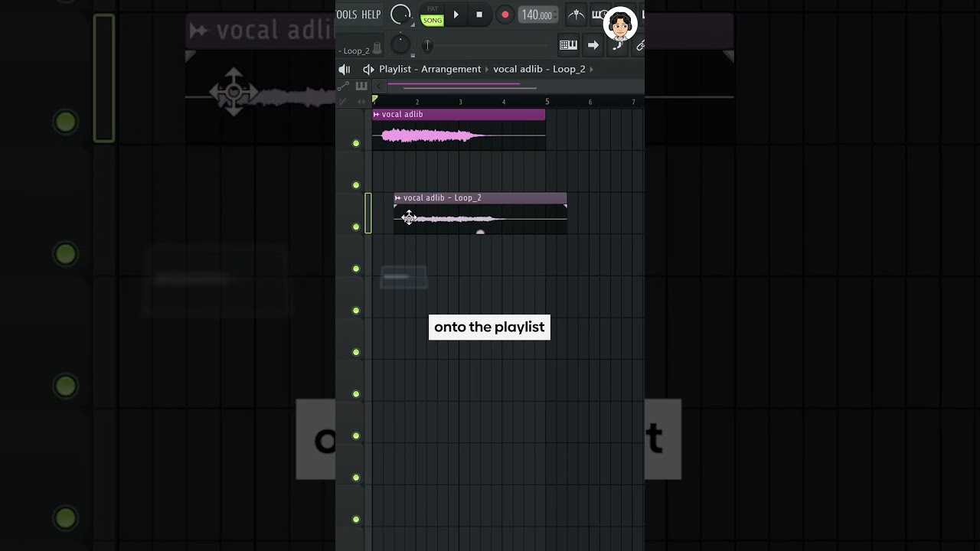Click the fade-in handle of Loop_2 clip
The width and height of the screenshot is (980, 551).
pyautogui.click(x=396, y=207)
